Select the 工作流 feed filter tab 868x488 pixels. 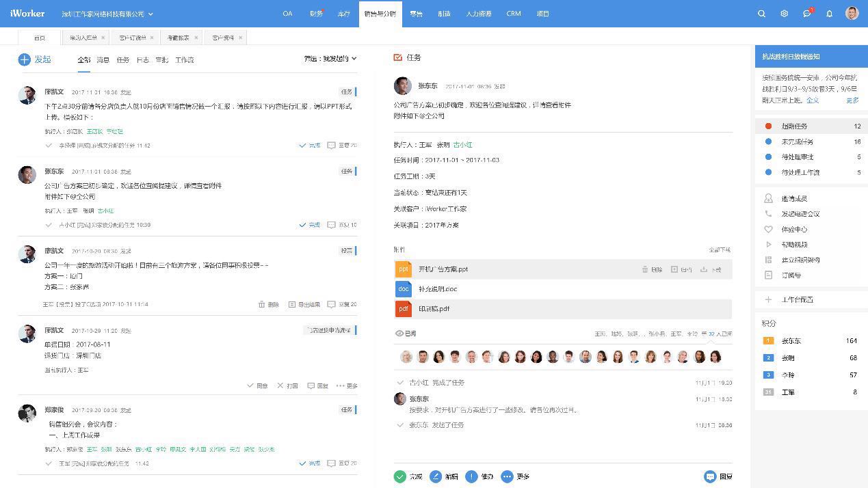tap(185, 59)
